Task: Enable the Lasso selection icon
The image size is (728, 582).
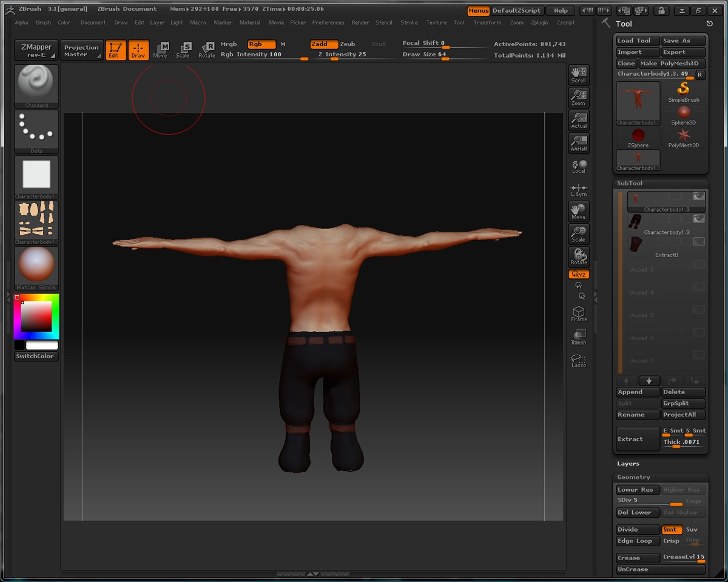Action: pos(579,360)
